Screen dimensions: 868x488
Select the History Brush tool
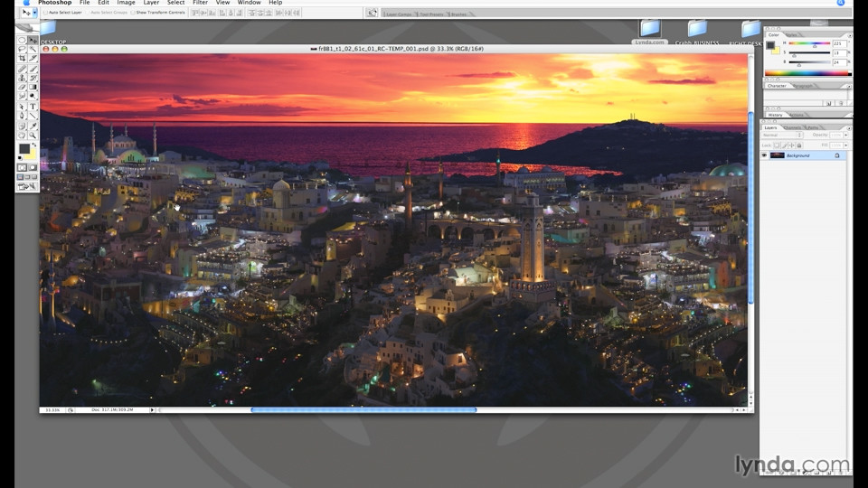coord(33,78)
